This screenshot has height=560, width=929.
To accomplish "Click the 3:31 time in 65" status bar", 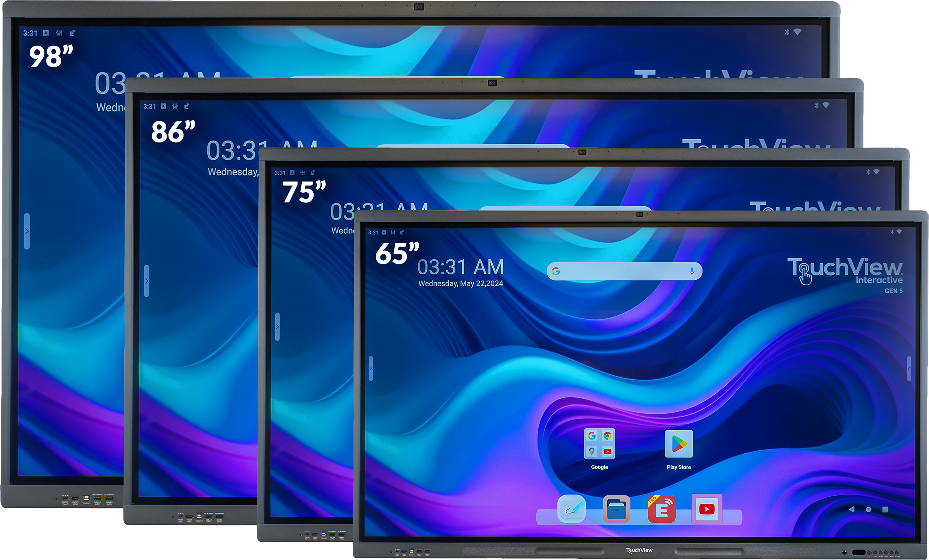I will [373, 233].
